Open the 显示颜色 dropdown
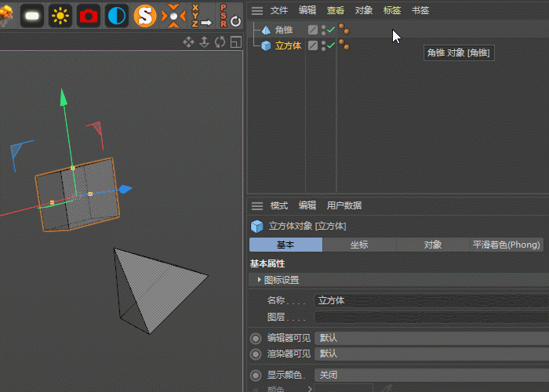This screenshot has height=392, width=549. [x=431, y=376]
